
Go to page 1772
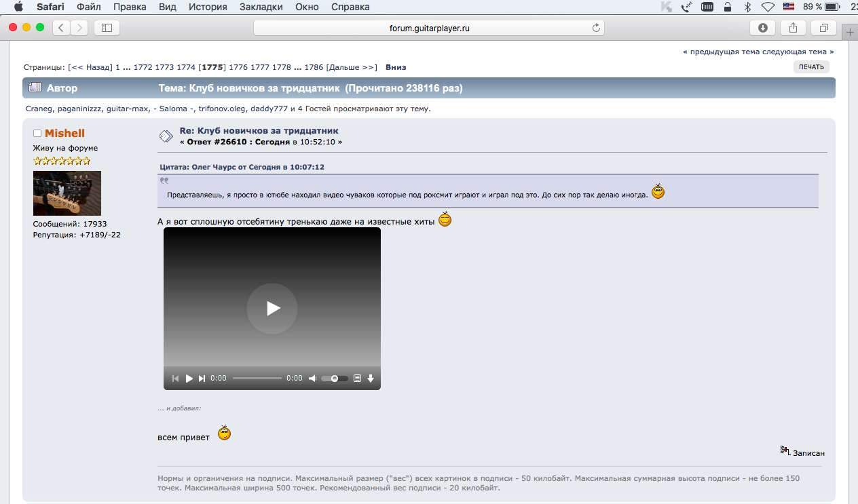143,67
